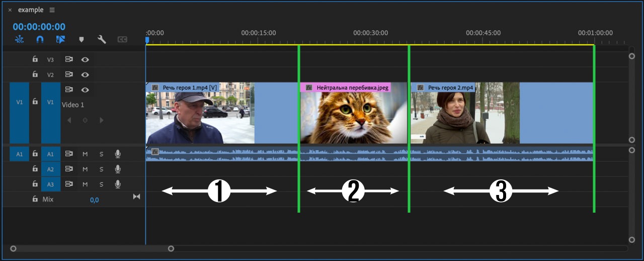Open Timeline Display Settings wrench

[102, 39]
